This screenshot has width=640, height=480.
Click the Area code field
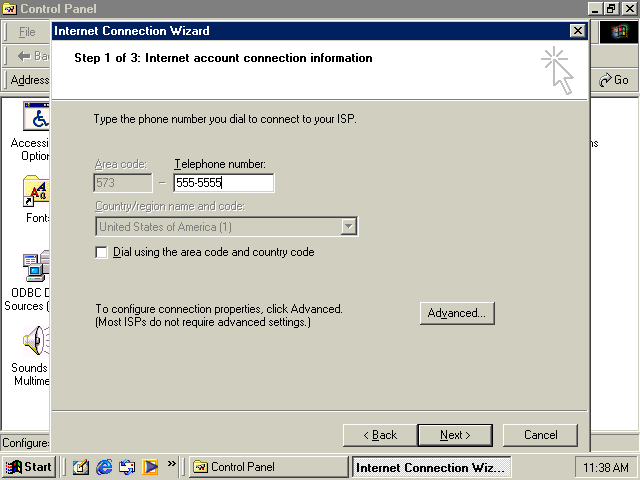[123, 183]
